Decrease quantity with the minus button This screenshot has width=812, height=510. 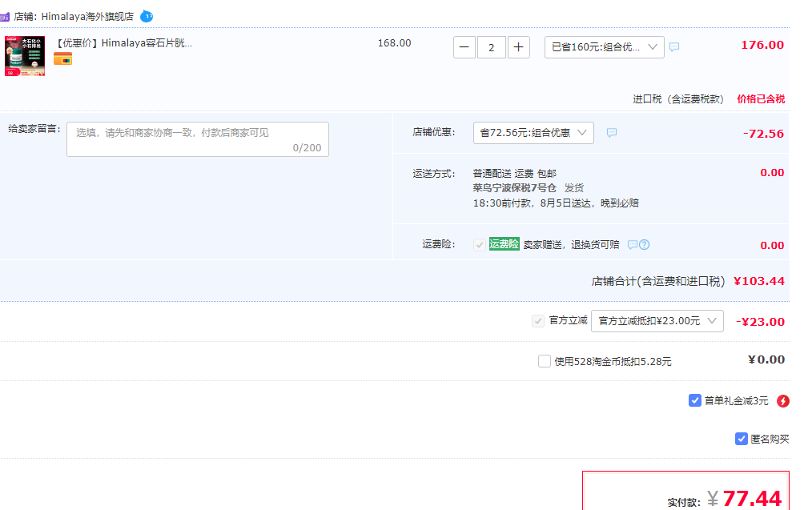click(464, 47)
